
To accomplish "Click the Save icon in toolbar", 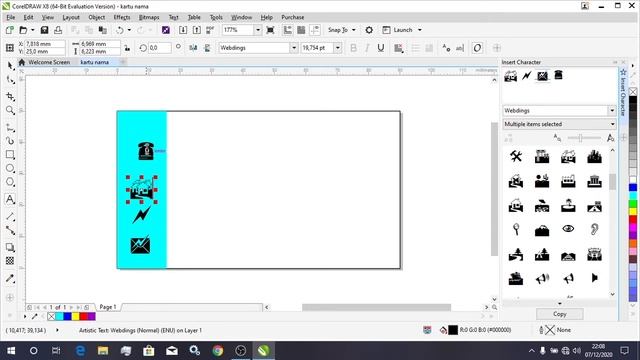I will [44, 30].
